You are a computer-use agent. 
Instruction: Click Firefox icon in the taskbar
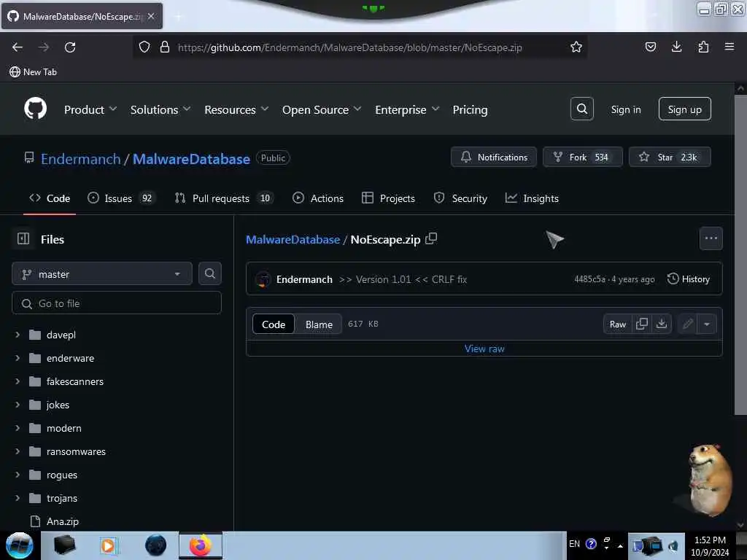click(200, 545)
